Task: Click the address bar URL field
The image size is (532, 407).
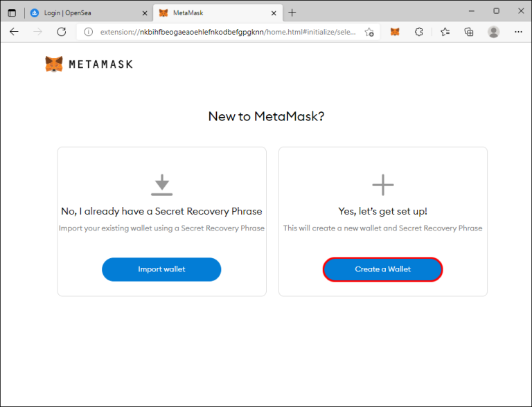Action: pos(229,32)
